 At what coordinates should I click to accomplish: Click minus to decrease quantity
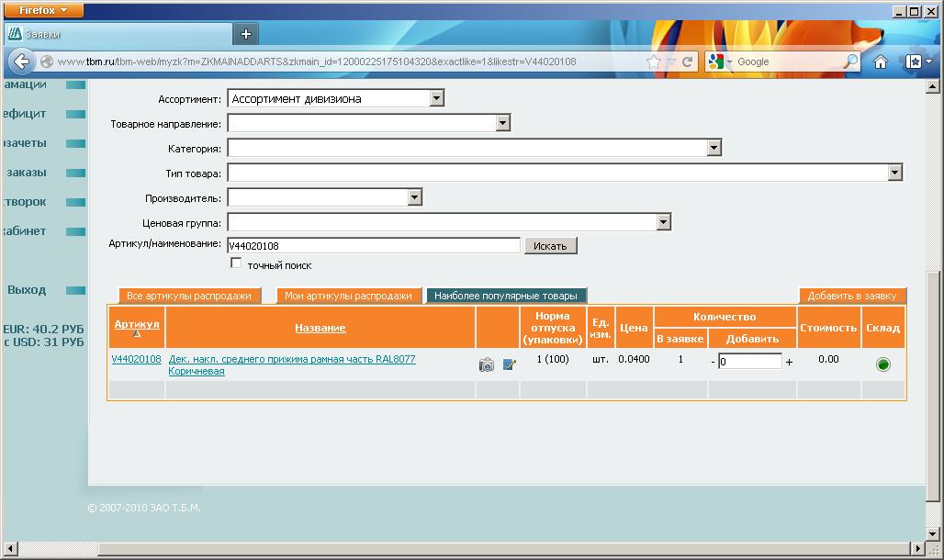click(713, 362)
